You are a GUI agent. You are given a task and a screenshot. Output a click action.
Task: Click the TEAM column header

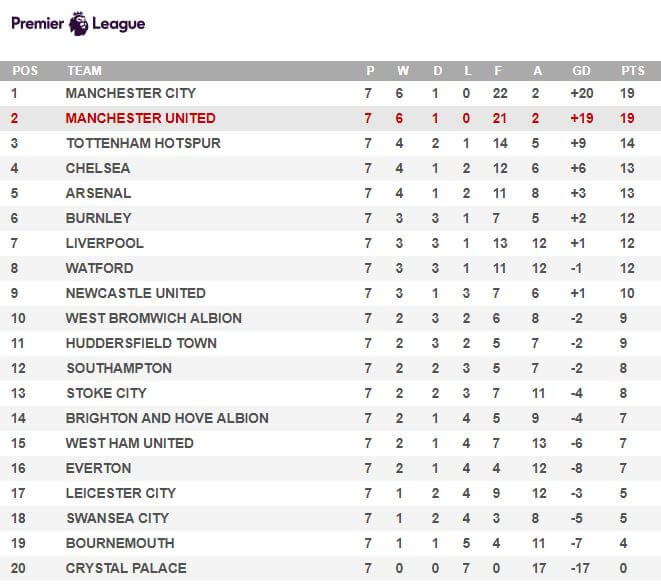click(x=84, y=71)
